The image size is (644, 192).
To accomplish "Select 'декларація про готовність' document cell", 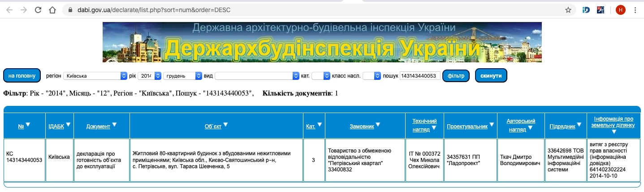I will coord(102,160).
